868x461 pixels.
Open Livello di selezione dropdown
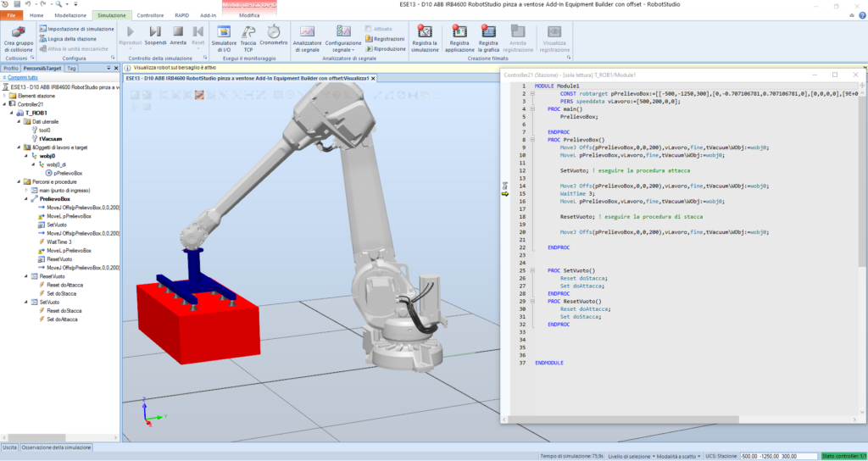click(x=631, y=456)
